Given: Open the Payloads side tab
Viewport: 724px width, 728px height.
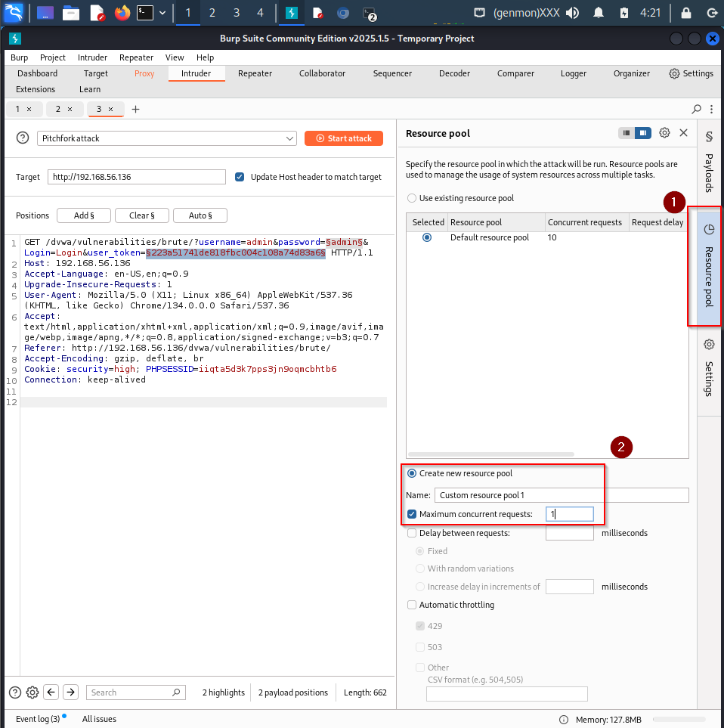Looking at the screenshot, I should click(x=709, y=162).
